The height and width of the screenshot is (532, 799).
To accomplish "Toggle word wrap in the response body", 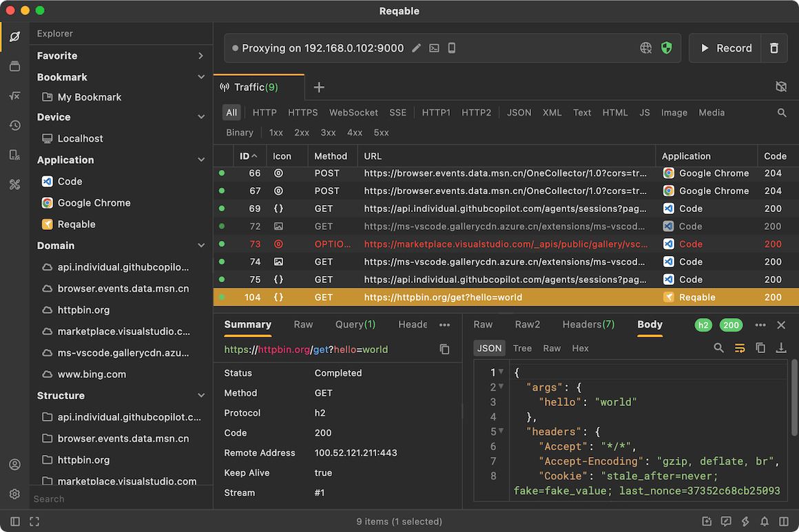I will 739,348.
